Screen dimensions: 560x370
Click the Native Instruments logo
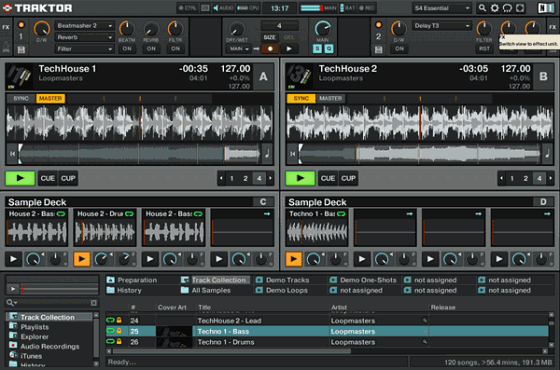(x=546, y=8)
